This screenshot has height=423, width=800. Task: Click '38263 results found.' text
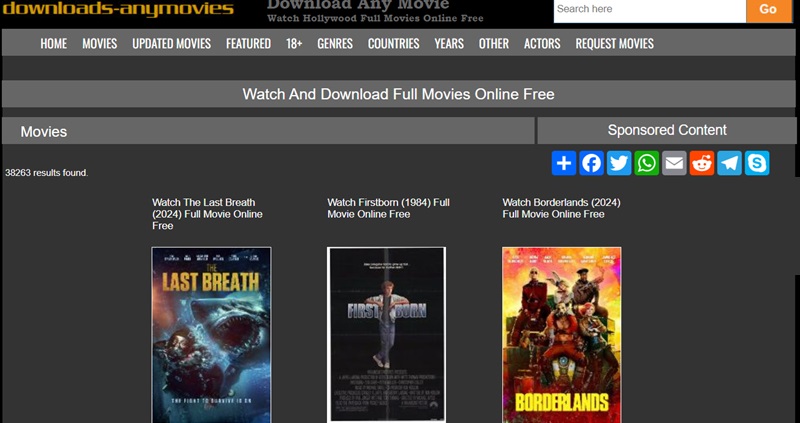click(46, 173)
